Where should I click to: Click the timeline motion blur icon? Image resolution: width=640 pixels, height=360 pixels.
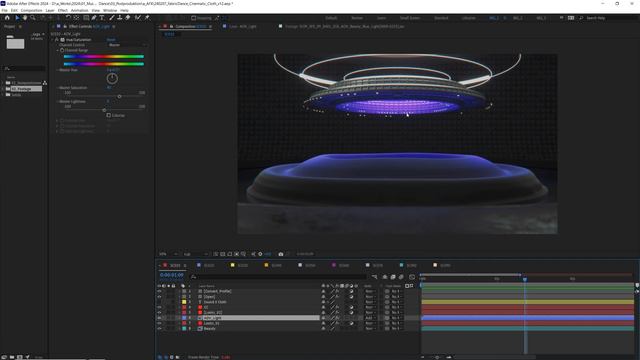click(x=401, y=277)
